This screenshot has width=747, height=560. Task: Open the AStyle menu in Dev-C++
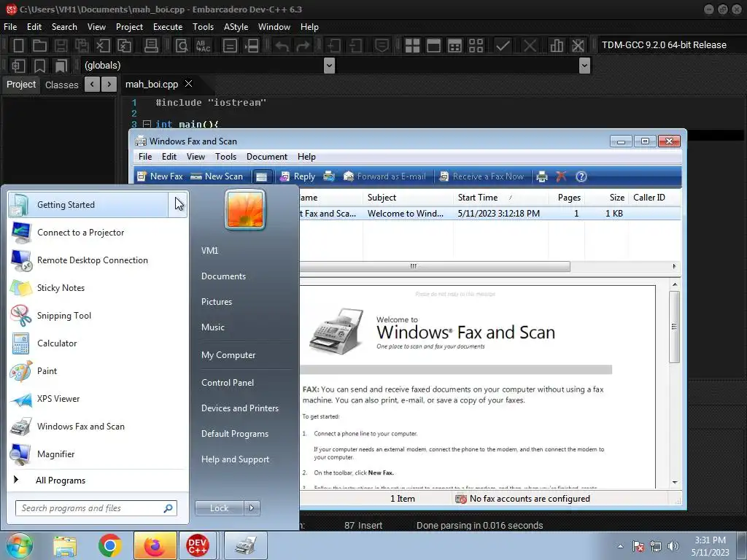pyautogui.click(x=236, y=27)
